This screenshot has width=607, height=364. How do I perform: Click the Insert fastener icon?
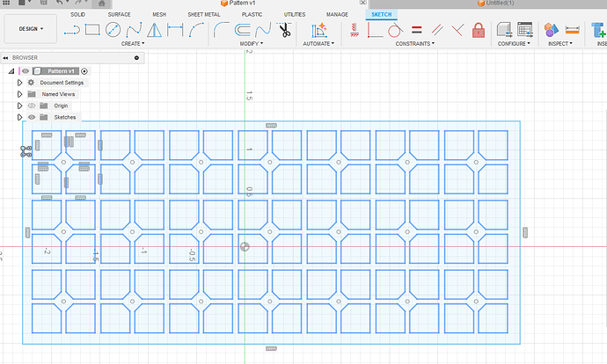point(598,30)
